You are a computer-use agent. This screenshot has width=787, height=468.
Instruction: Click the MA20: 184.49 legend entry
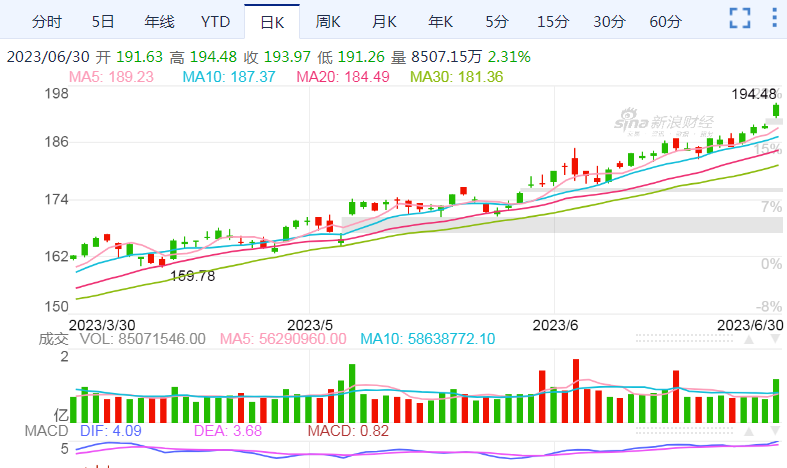(343, 77)
